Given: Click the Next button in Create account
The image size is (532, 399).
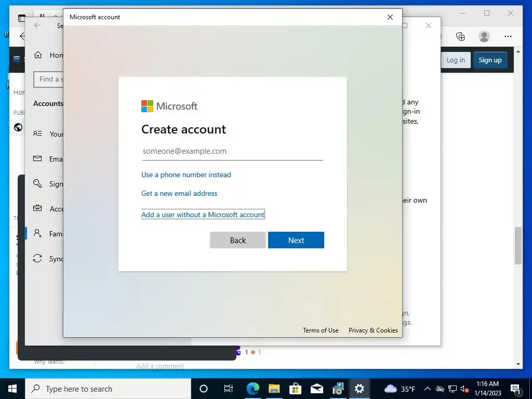Looking at the screenshot, I should (296, 240).
